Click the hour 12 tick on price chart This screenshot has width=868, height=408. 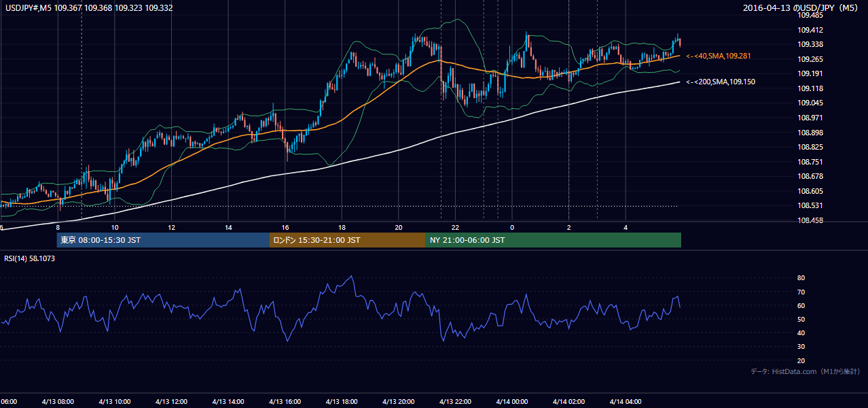pos(172,227)
